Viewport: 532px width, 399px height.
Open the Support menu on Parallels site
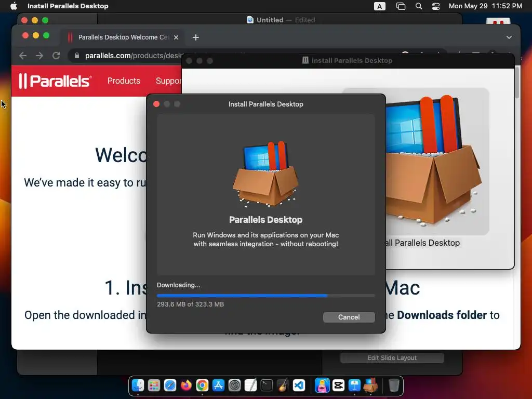pos(168,81)
